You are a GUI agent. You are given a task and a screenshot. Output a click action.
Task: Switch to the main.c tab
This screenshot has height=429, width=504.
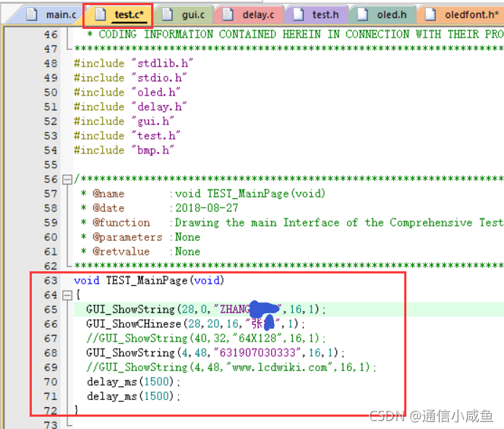[x=51, y=14]
